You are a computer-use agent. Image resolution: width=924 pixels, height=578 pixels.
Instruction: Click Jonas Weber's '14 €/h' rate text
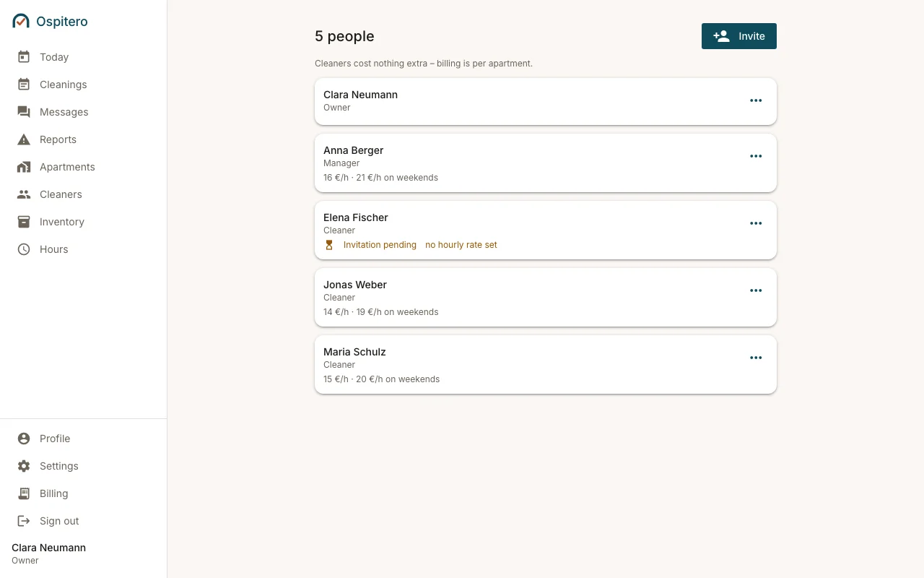tap(336, 312)
